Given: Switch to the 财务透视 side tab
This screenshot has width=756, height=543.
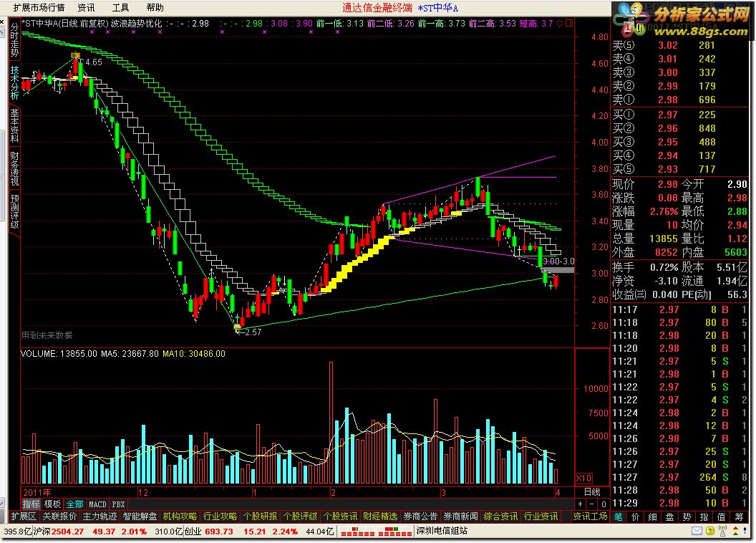Looking at the screenshot, I should 14,168.
